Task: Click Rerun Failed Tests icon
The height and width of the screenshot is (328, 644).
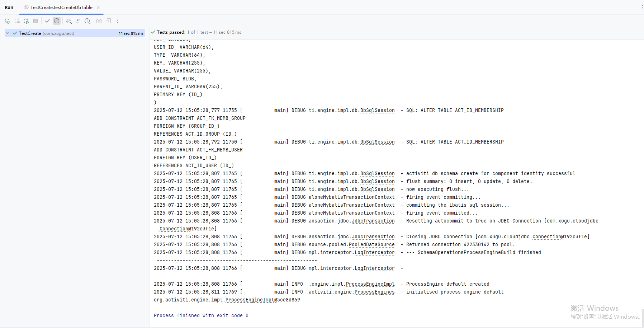Action: [x=17, y=21]
